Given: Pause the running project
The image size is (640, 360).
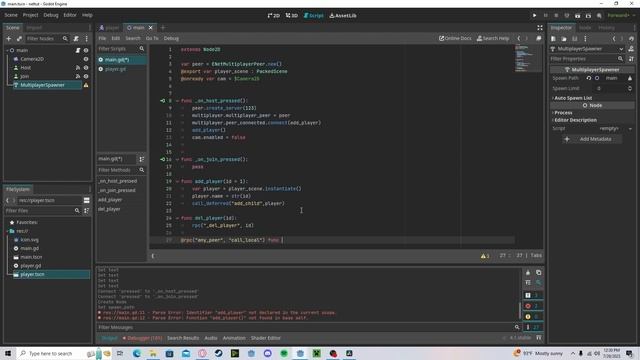Looking at the screenshot, I should click(x=545, y=16).
